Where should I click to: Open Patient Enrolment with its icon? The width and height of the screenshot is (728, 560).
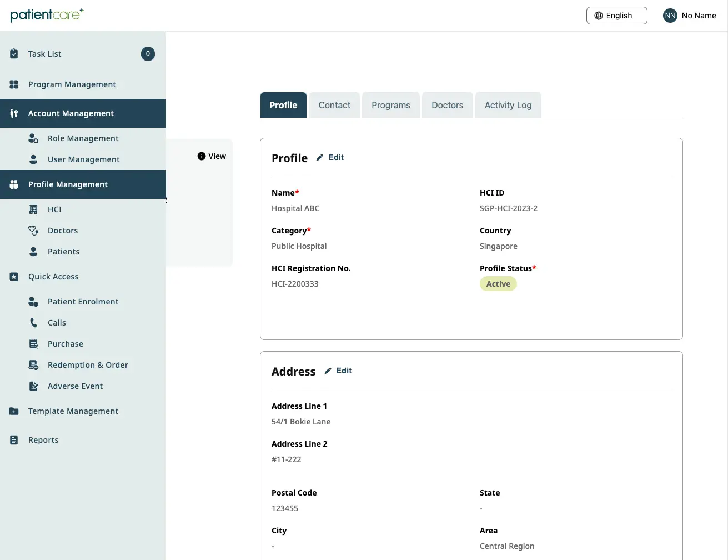(33, 301)
